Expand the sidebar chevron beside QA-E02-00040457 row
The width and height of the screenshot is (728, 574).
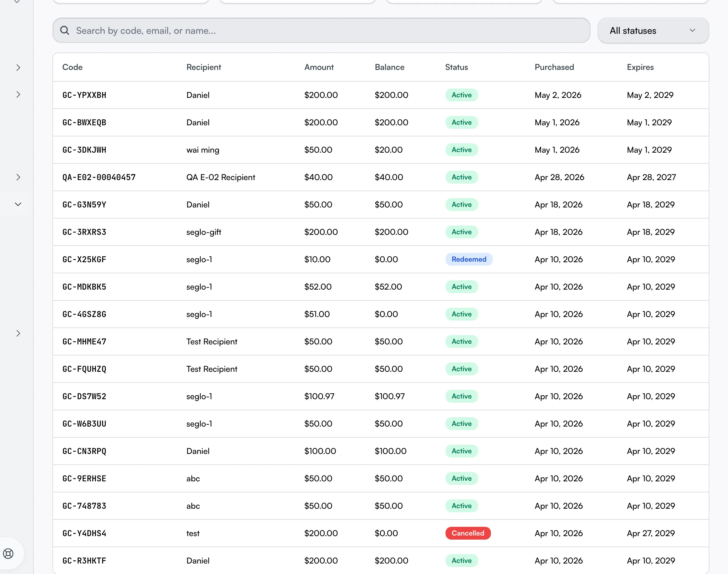pyautogui.click(x=18, y=177)
